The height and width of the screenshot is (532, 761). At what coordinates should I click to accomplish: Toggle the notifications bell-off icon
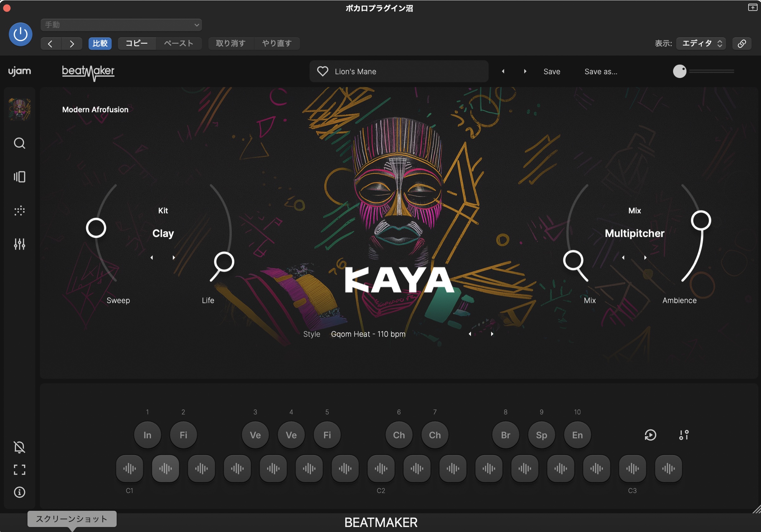coord(20,447)
